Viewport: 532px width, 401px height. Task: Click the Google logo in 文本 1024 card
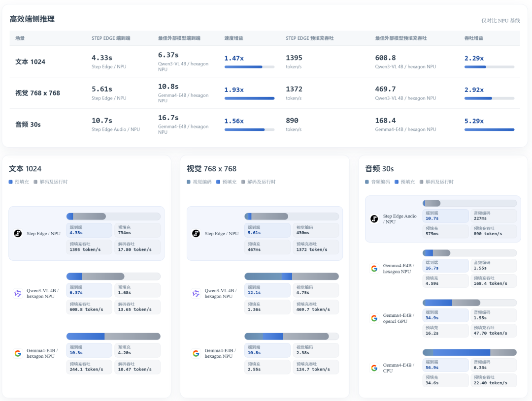pos(18,353)
